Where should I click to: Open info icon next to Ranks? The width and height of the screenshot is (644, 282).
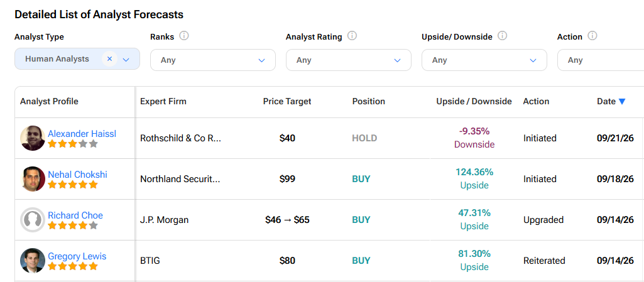(x=184, y=36)
